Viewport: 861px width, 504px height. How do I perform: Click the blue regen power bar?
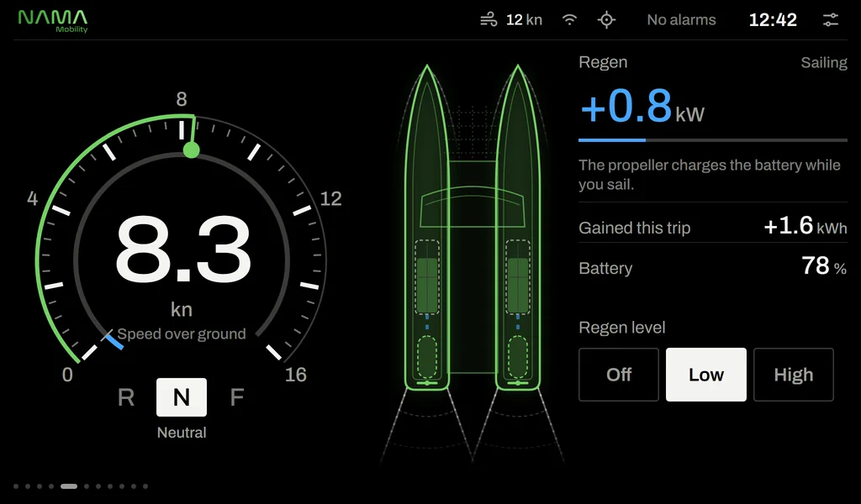click(x=612, y=140)
